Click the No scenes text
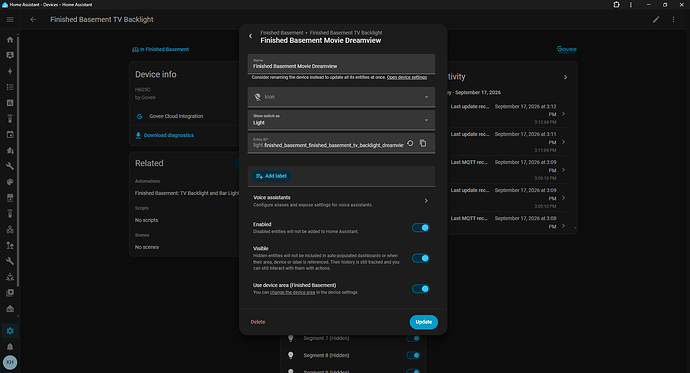 tap(147, 247)
